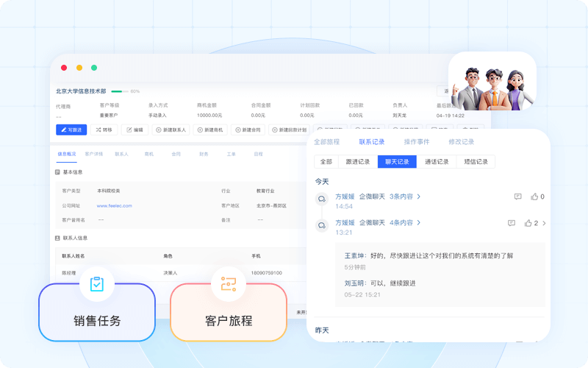
Task: Click the arrow right of the 13:21 thumbs-up
Action: [544, 223]
